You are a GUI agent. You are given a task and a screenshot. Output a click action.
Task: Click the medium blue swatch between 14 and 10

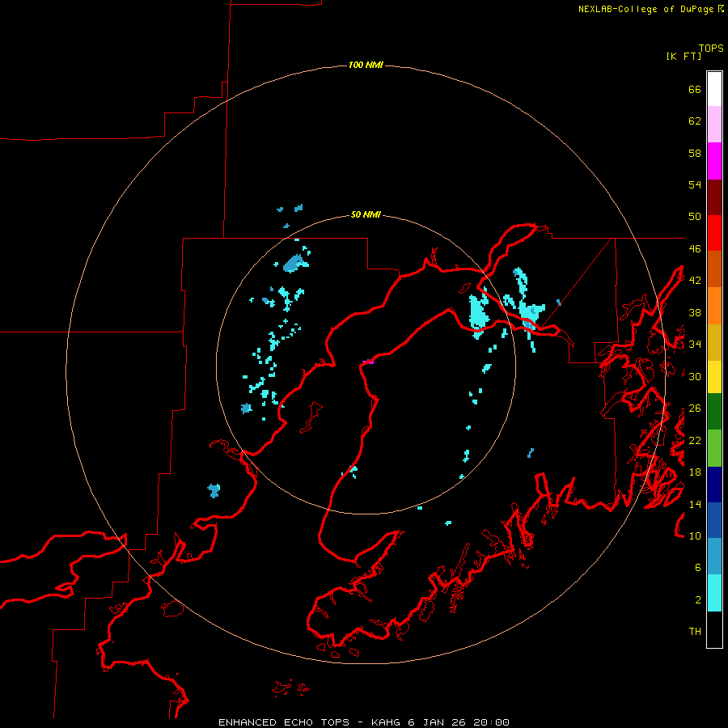714,520
